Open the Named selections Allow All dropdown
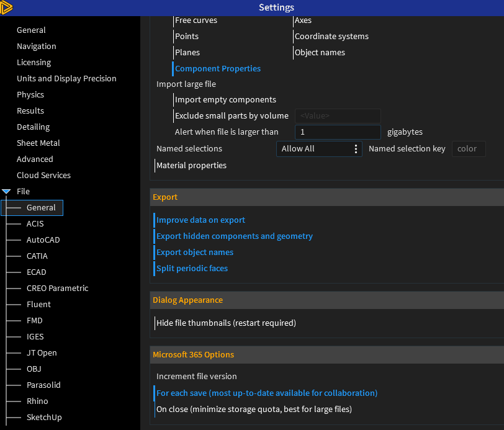This screenshot has width=504, height=430. point(318,149)
